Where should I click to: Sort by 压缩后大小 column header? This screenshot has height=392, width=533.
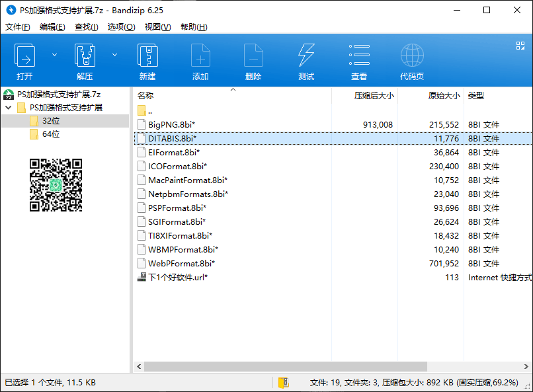(374, 96)
